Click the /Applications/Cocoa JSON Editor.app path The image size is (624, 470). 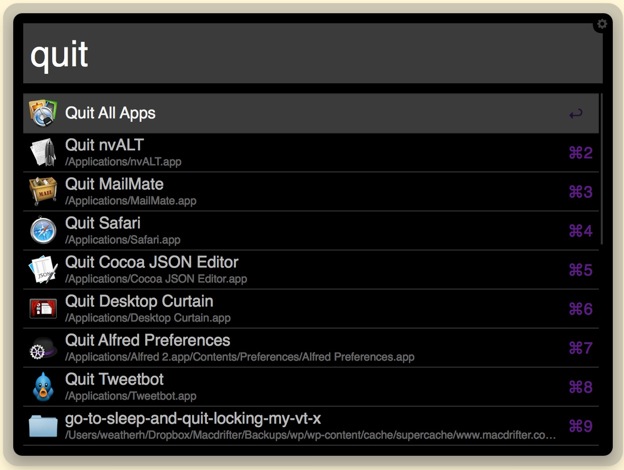156,279
